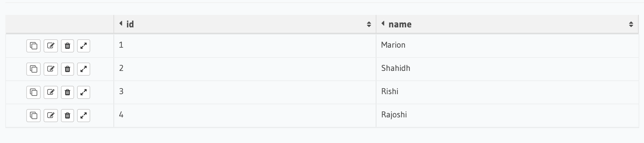Clone the Shahidh row

pos(33,69)
